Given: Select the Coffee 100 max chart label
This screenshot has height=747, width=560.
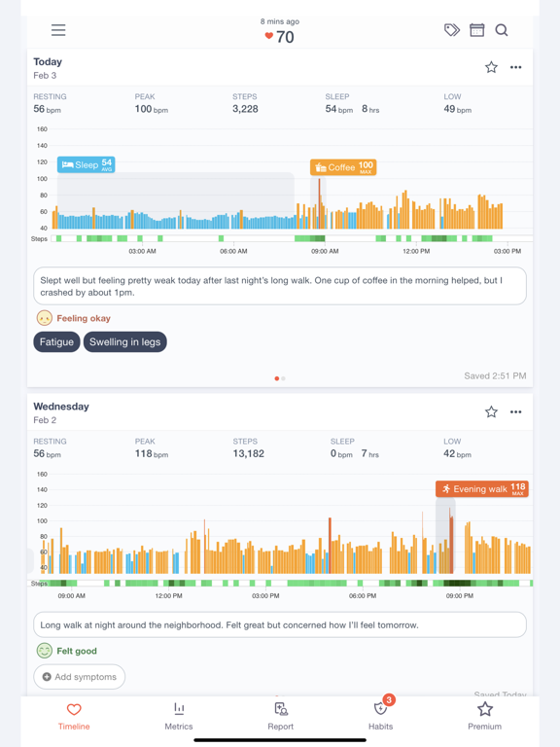Looking at the screenshot, I should [343, 167].
